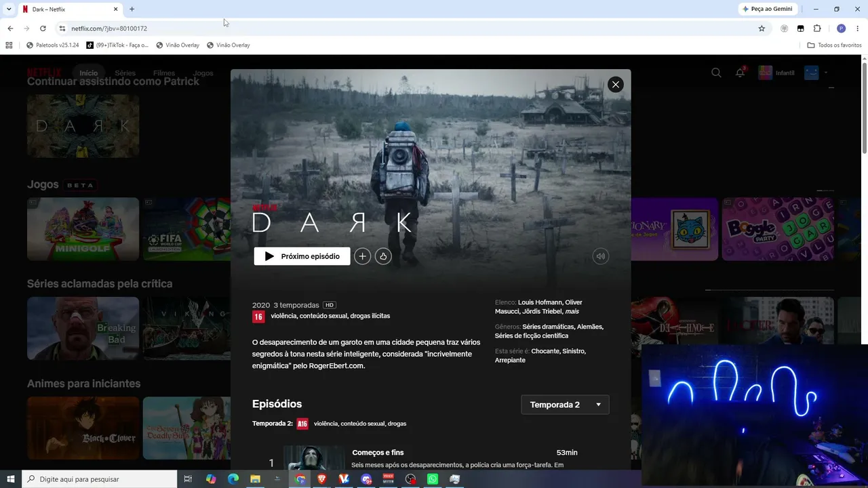The height and width of the screenshot is (488, 868).
Task: Open the Chrome three-dot menu
Action: coord(858,28)
